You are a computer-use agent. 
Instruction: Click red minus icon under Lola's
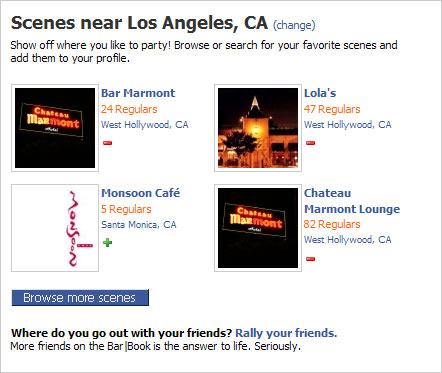[310, 143]
